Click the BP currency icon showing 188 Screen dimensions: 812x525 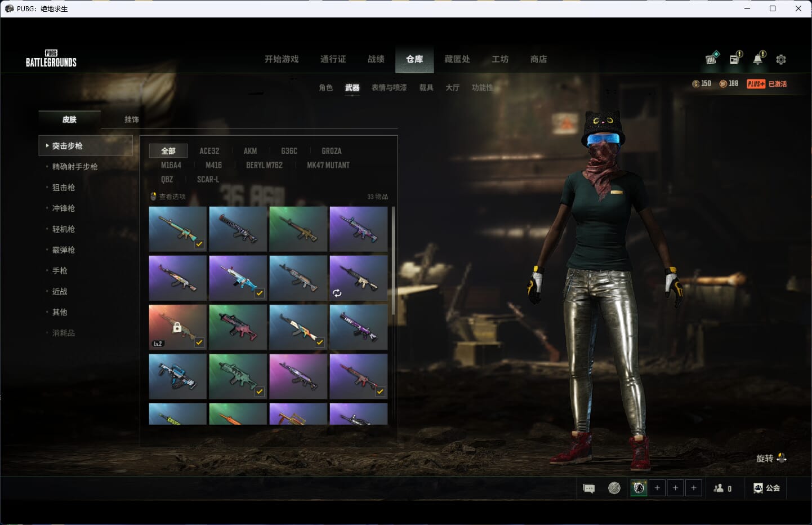723,84
